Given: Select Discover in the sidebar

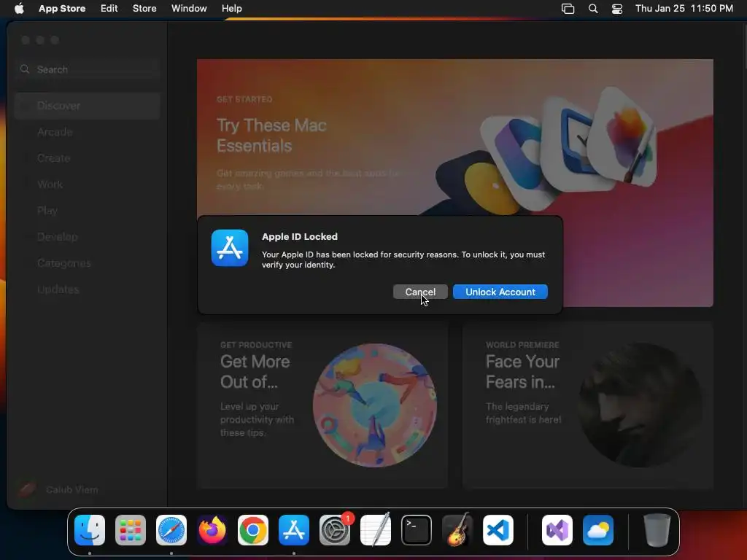Looking at the screenshot, I should (x=88, y=106).
